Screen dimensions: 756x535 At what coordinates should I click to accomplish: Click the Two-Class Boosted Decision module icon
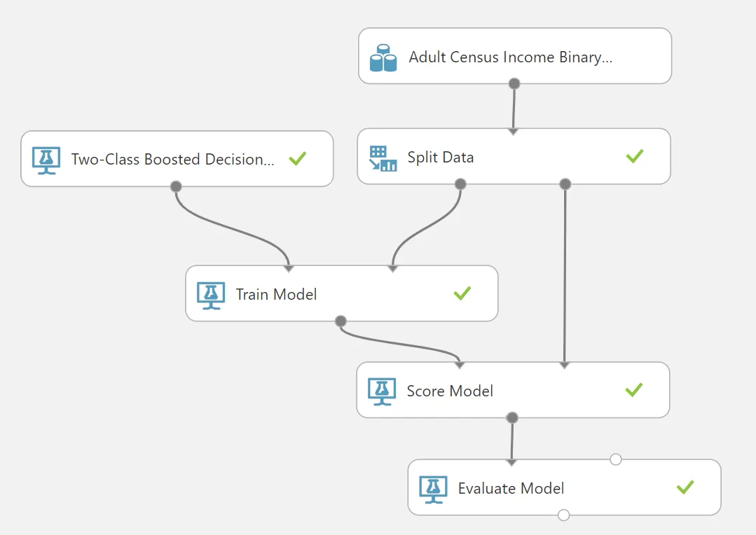point(46,160)
